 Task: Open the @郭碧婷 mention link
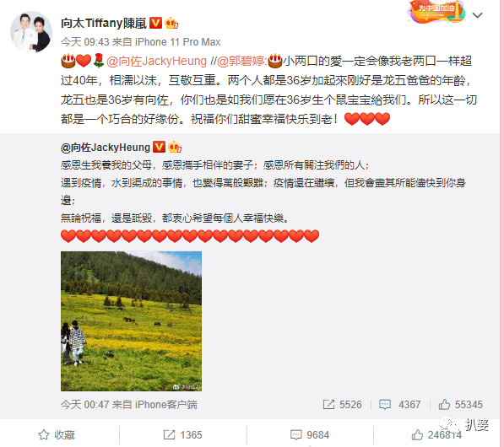pos(241,61)
